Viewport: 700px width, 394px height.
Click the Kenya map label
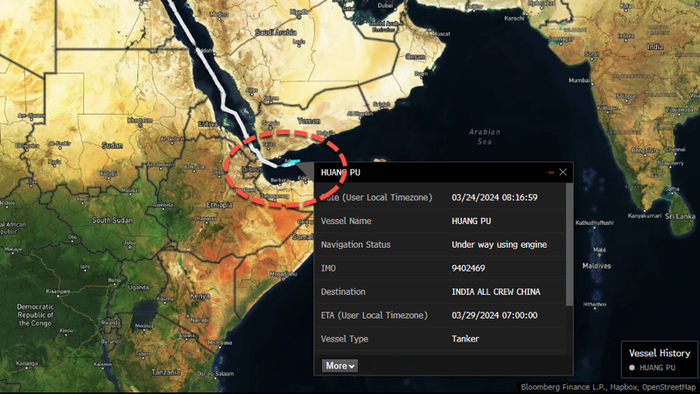[x=200, y=296]
